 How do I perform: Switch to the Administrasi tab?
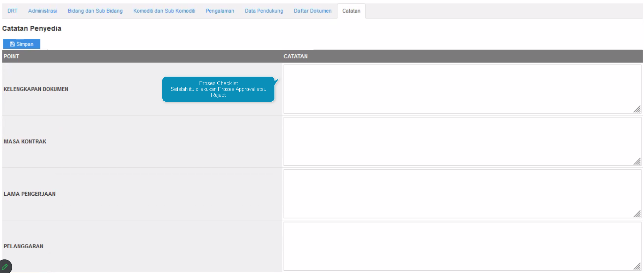pyautogui.click(x=42, y=11)
